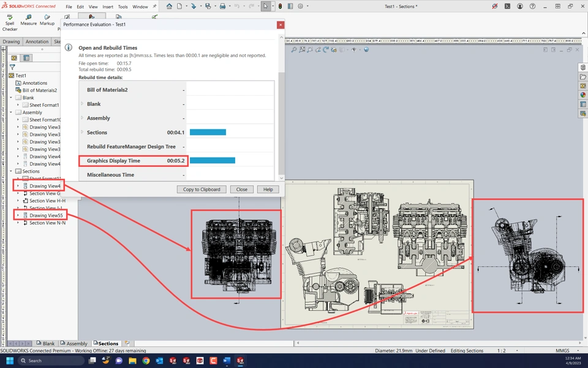Viewport: 588px width, 368px height.
Task: Collapse the Assembly sheet in the tree
Action: (11, 112)
